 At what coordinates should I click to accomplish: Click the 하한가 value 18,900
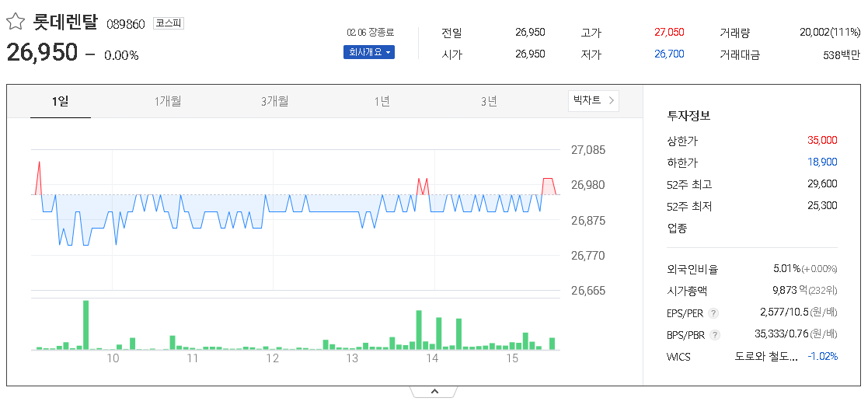822,162
